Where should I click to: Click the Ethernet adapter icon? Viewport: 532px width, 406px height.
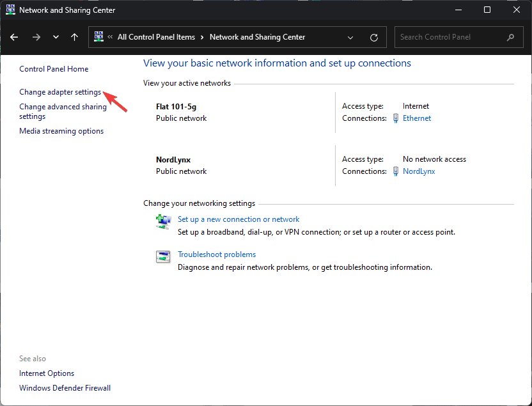click(396, 118)
